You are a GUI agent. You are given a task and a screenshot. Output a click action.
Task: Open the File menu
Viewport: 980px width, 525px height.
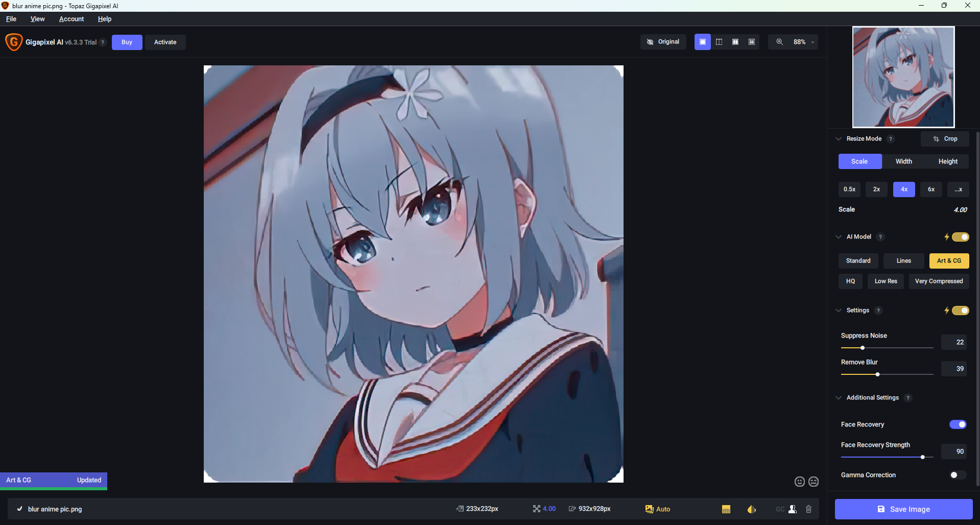pos(11,19)
